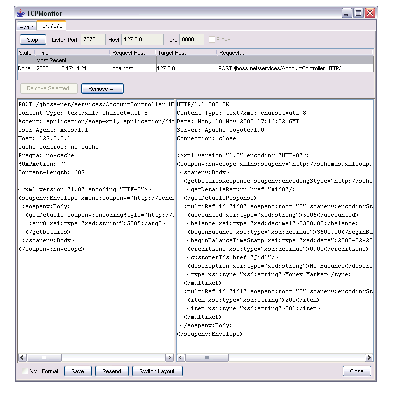Click the Remove Selected button
This screenshot has width=394, height=395.
coord(49,89)
